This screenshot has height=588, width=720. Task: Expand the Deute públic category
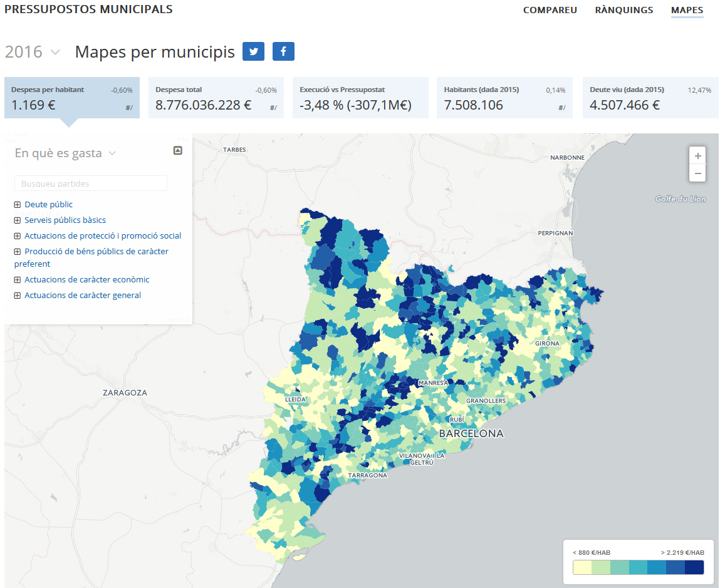[18, 205]
